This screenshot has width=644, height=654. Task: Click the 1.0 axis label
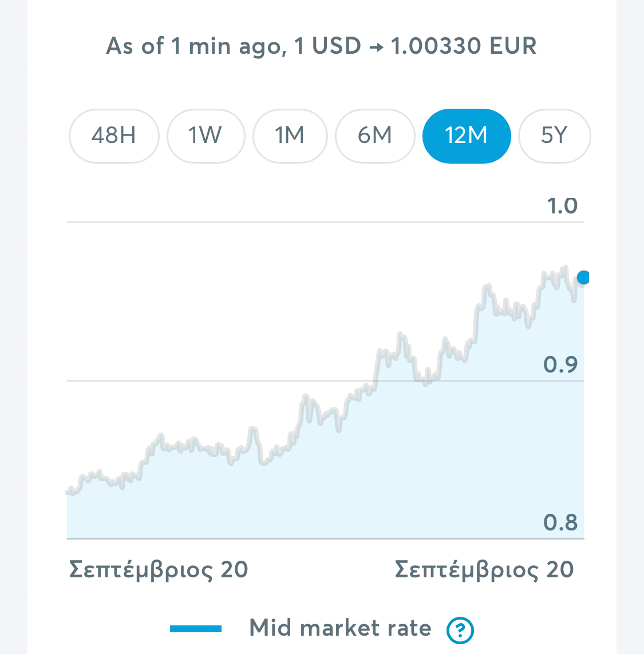pyautogui.click(x=562, y=206)
